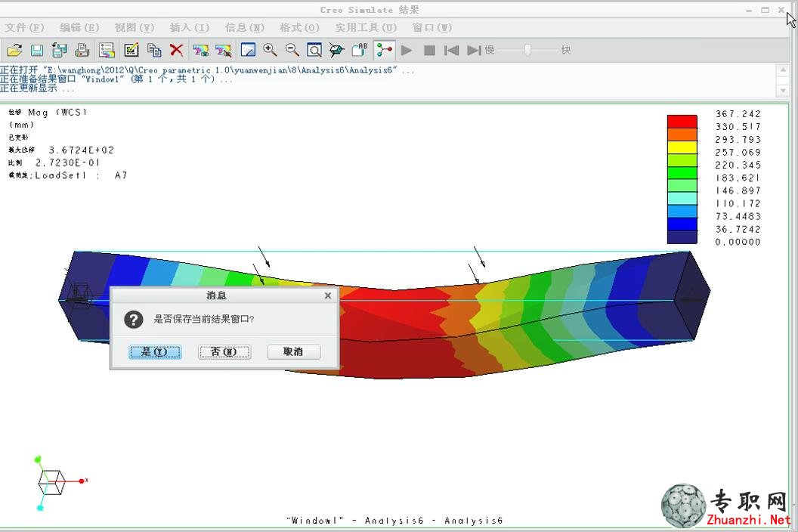Maximize the Creo Simulate results window

click(765, 10)
